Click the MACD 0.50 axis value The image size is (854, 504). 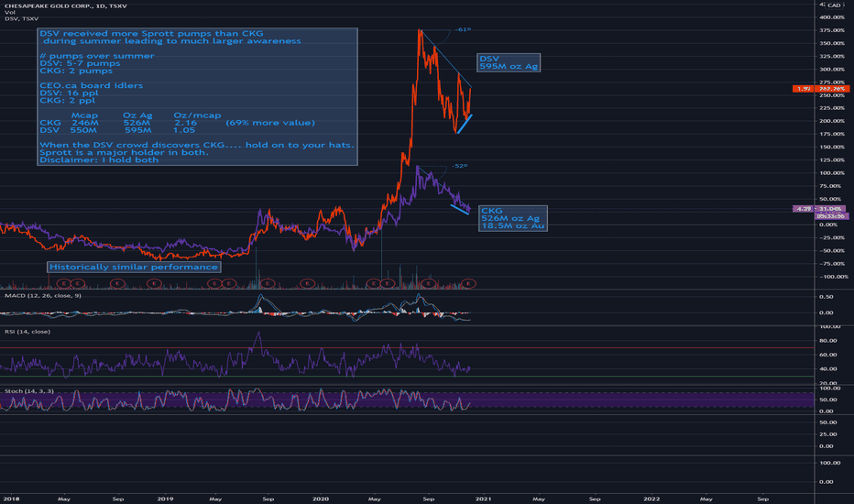827,297
